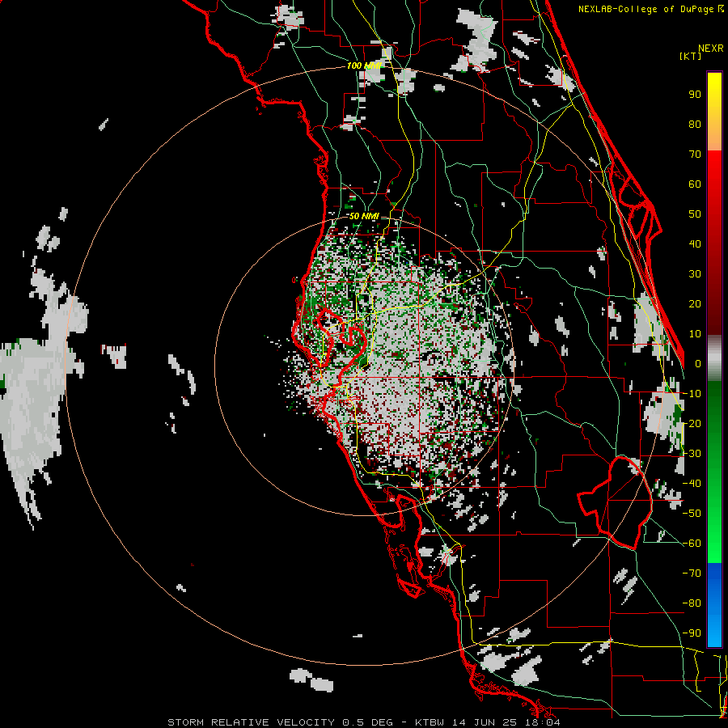The width and height of the screenshot is (728, 728).
Task: Click the STORM RELATIVE VELOCITY caption text
Action: tap(251, 722)
